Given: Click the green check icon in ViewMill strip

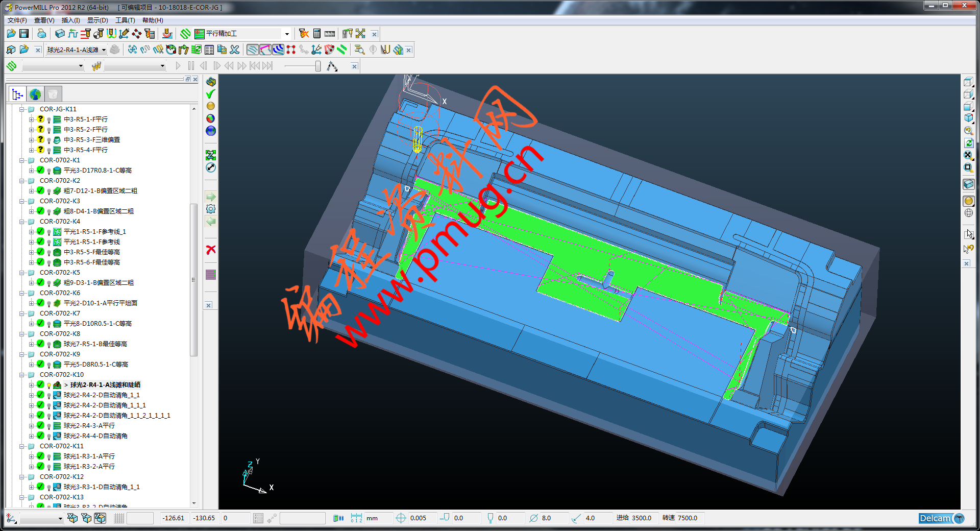Looking at the screenshot, I should pyautogui.click(x=210, y=94).
